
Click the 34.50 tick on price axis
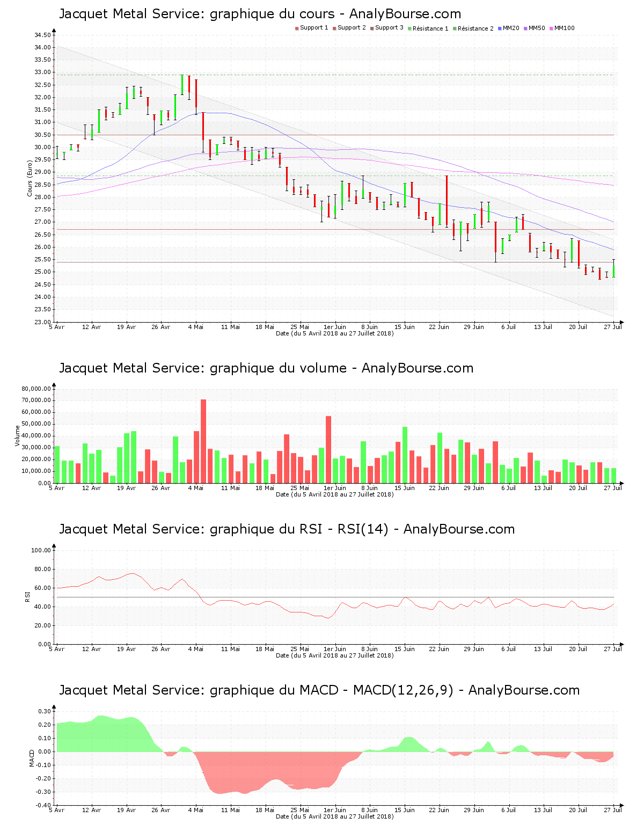pos(42,35)
